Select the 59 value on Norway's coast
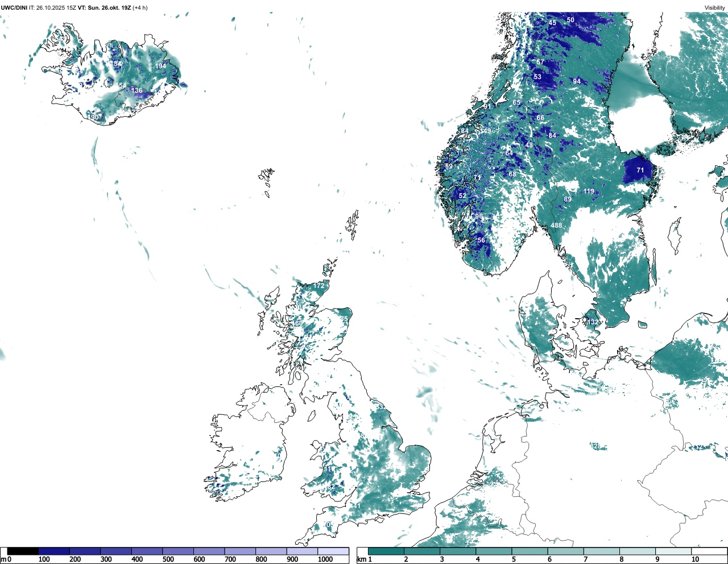Viewport: 728px width, 564px height. [x=449, y=167]
